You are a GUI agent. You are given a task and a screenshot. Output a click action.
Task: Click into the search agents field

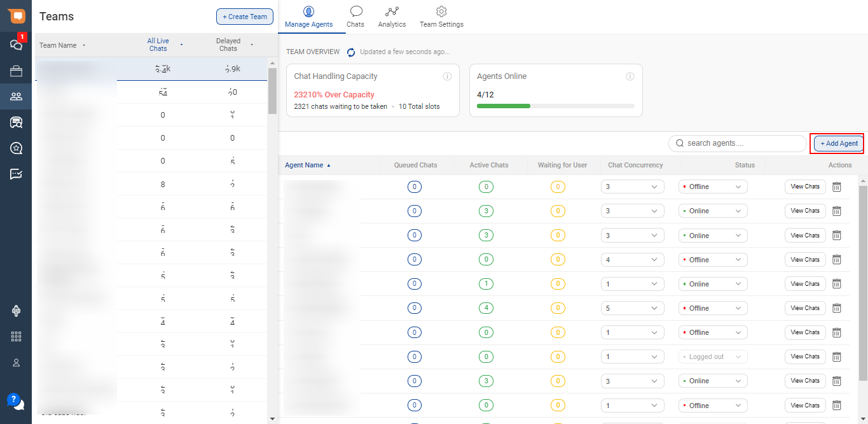(x=738, y=143)
